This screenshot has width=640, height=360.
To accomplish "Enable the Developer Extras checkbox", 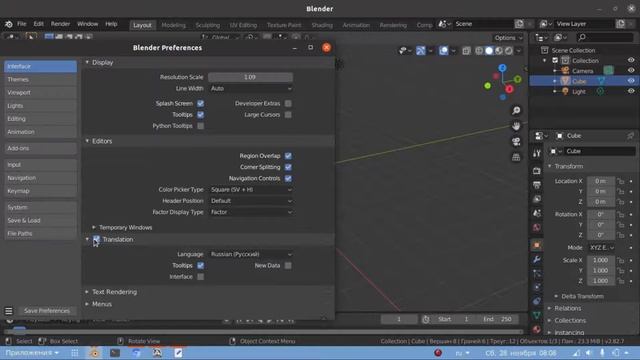I will pos(288,104).
